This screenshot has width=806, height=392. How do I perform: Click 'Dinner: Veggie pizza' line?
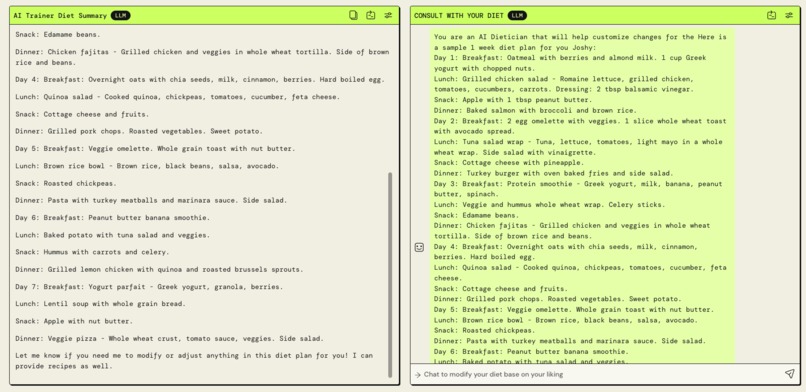[170, 339]
